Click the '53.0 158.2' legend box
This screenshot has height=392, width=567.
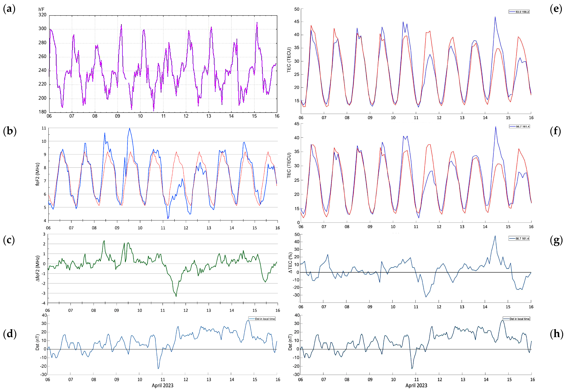(519, 12)
